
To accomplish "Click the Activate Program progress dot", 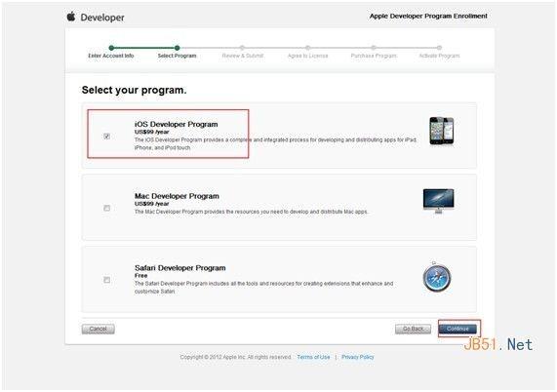I will (439, 48).
